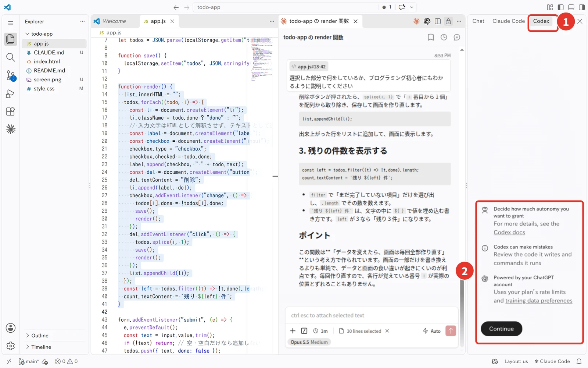
Task: Click the code minimap in app.js editor
Action: [x=262, y=59]
